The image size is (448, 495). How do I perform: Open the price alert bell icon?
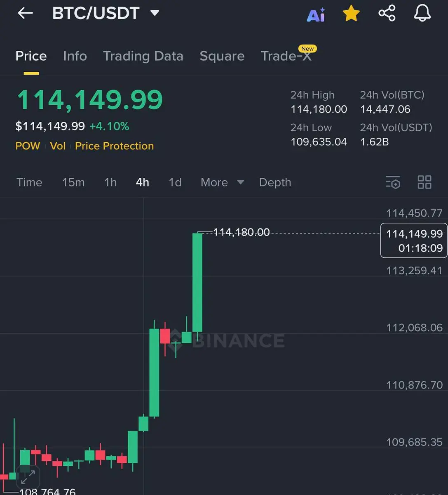(422, 13)
